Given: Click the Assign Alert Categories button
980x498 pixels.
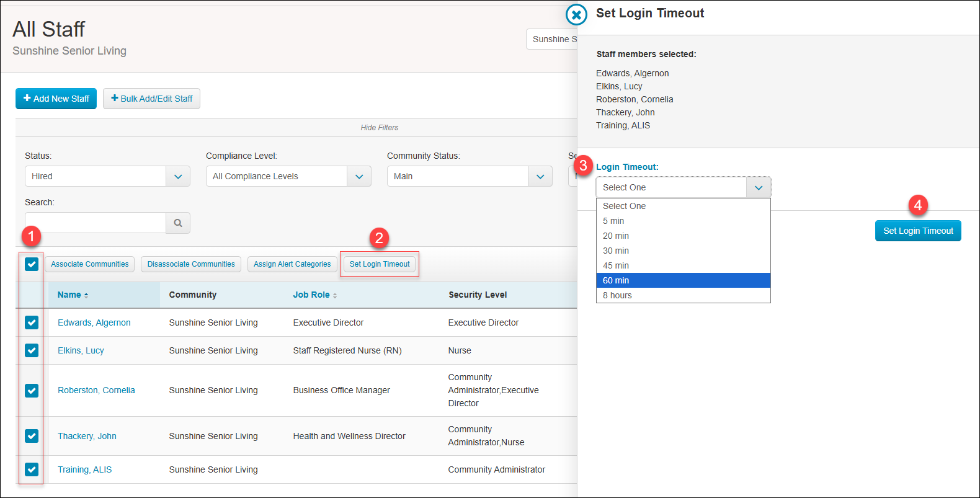Looking at the screenshot, I should click(292, 264).
